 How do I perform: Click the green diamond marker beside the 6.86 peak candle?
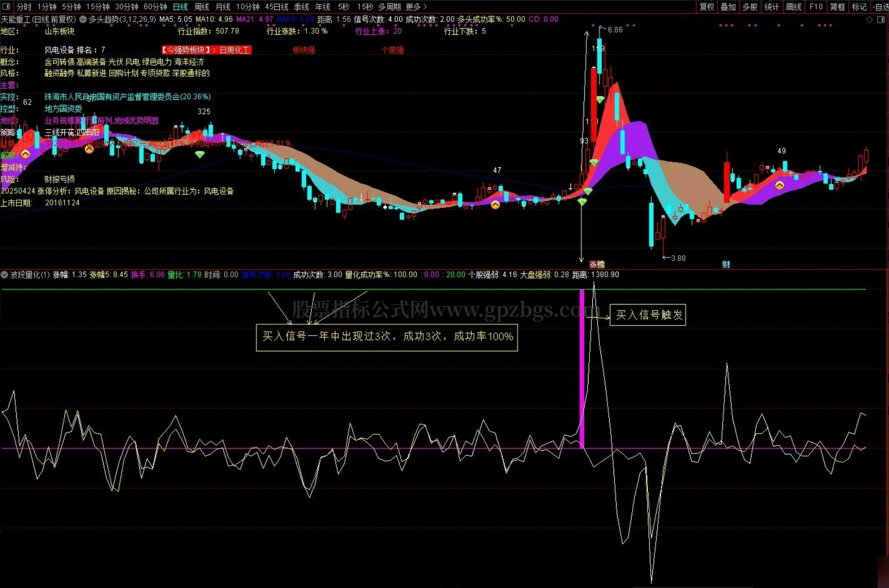600,100
